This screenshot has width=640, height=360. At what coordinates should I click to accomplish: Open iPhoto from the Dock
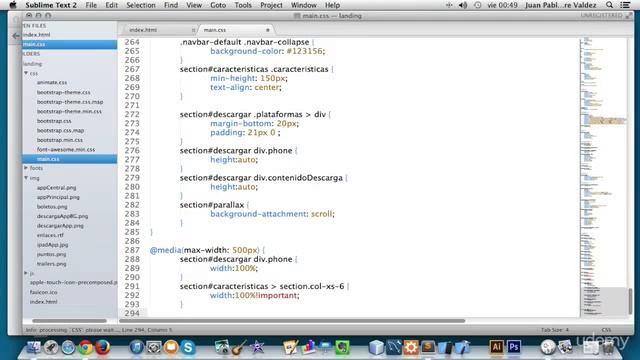click(x=222, y=347)
